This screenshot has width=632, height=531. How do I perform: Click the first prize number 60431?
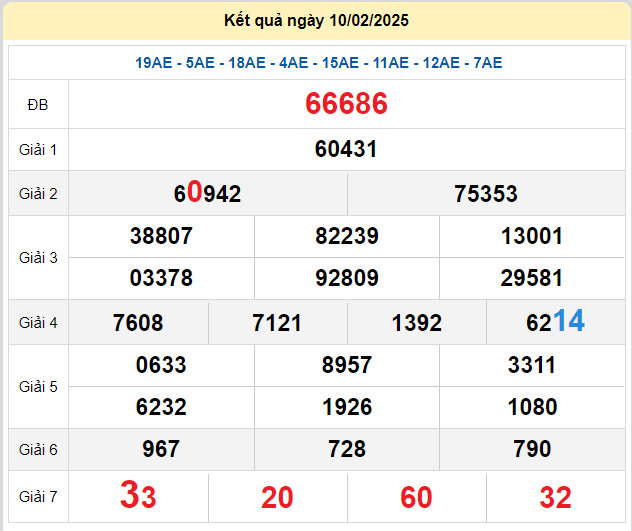click(x=346, y=149)
